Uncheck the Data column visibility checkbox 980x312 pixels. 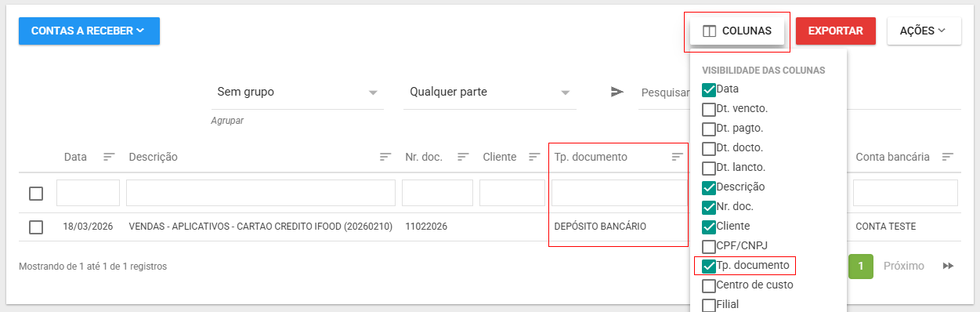[x=709, y=89]
